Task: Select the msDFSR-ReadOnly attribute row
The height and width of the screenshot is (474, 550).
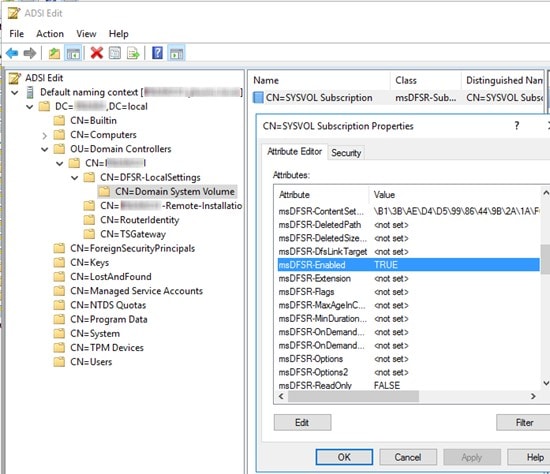Action: (408, 386)
